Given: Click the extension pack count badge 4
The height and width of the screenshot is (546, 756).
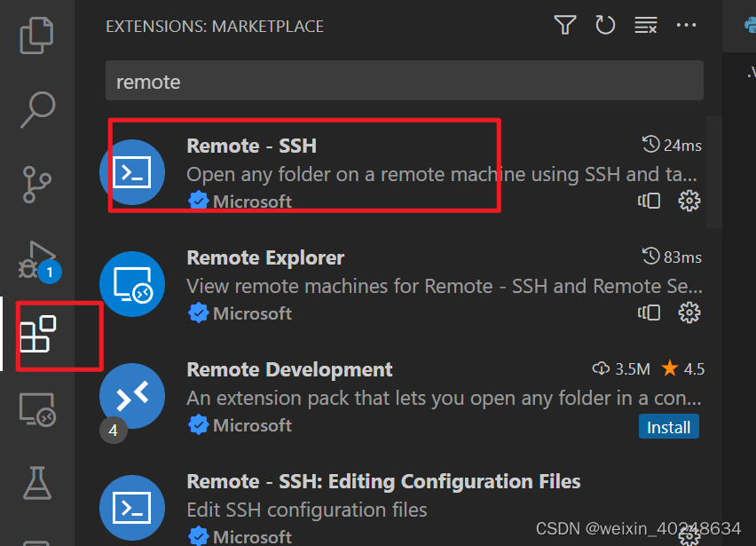Looking at the screenshot, I should point(114,430).
